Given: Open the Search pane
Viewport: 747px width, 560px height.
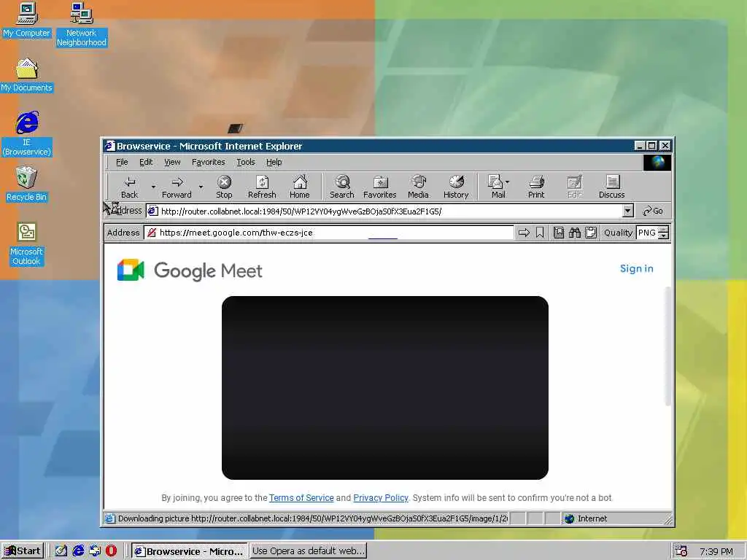Looking at the screenshot, I should pos(342,187).
